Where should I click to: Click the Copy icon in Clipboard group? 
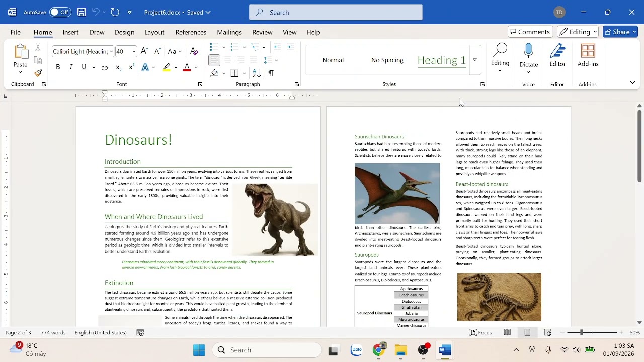pyautogui.click(x=38, y=60)
